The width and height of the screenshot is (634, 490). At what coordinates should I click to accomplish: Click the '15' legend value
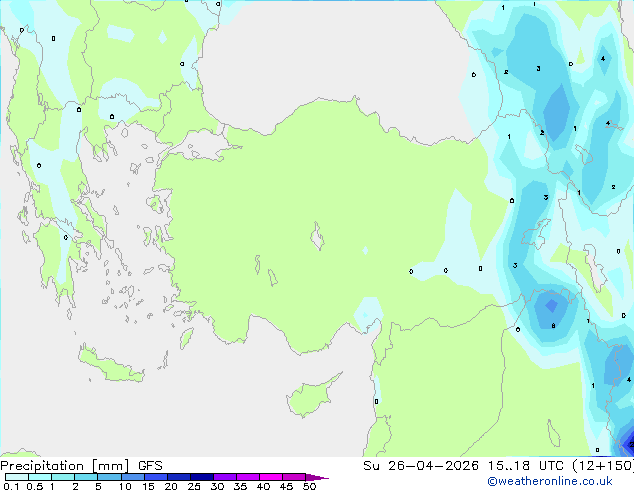point(148,486)
